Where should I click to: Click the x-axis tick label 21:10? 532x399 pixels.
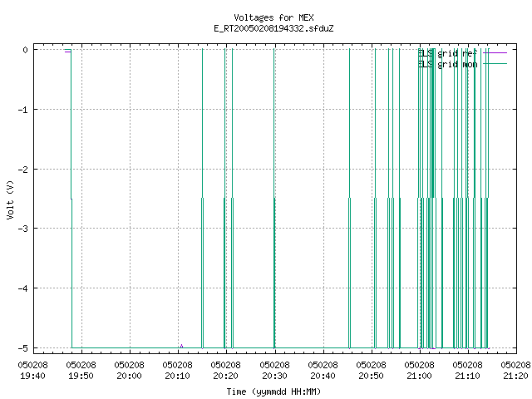(x=467, y=376)
